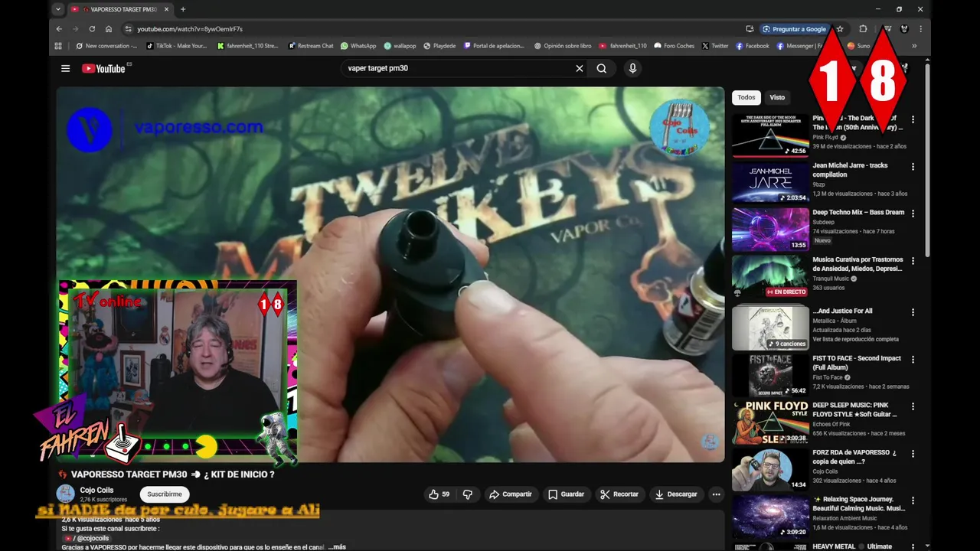Open Musica Curativa live stream thumbnail

click(x=770, y=276)
